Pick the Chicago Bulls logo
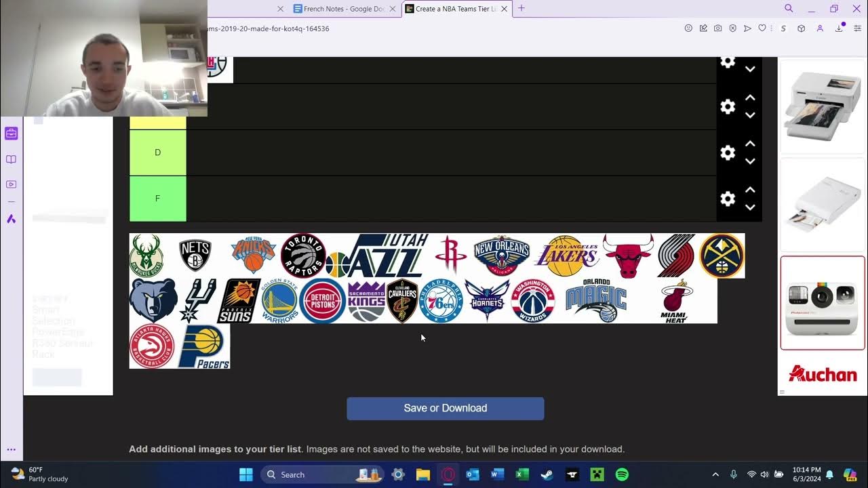868x488 pixels. tap(629, 256)
